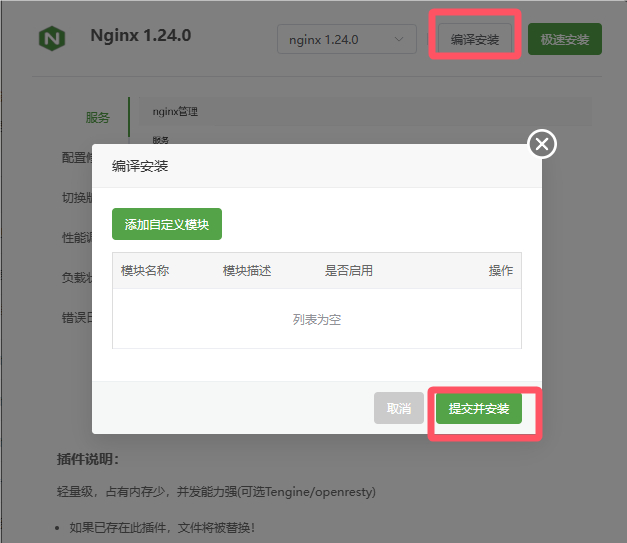The height and width of the screenshot is (543, 627).
Task: Click the Nginx hexagon logo icon
Action: tap(52, 38)
